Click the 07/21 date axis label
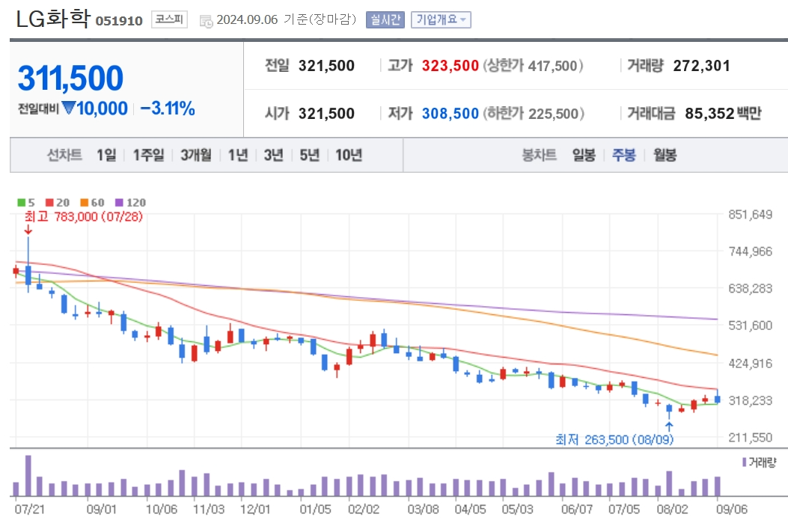 (30, 510)
